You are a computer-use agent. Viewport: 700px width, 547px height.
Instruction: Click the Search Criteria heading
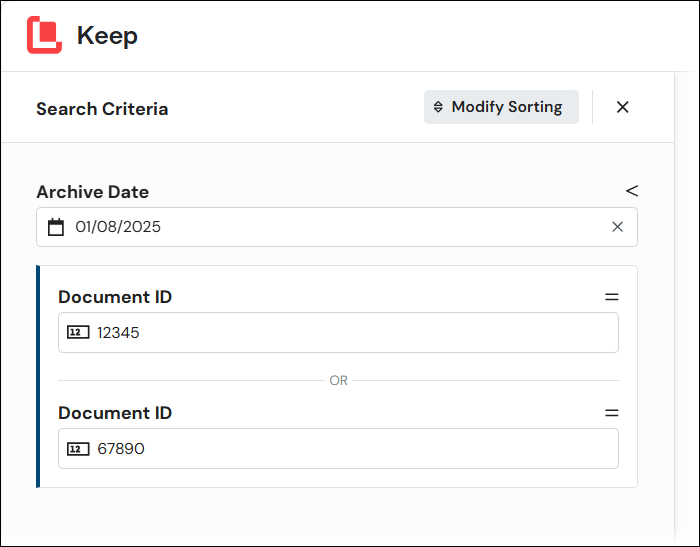102,109
